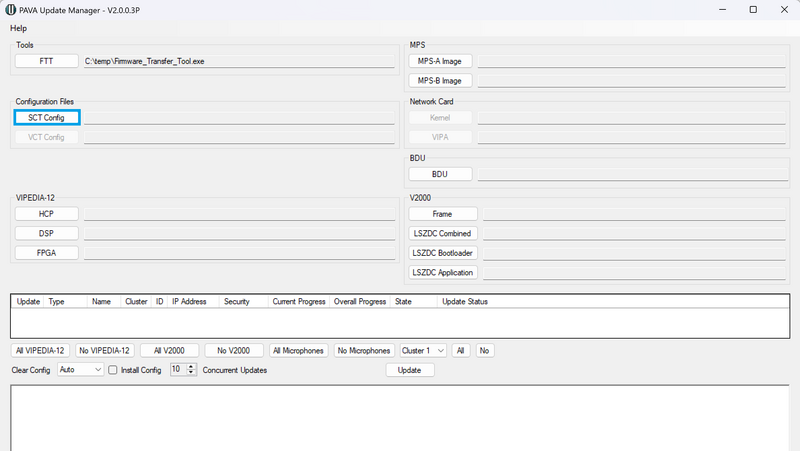
Task: Click the No V2000 button
Action: (x=234, y=350)
